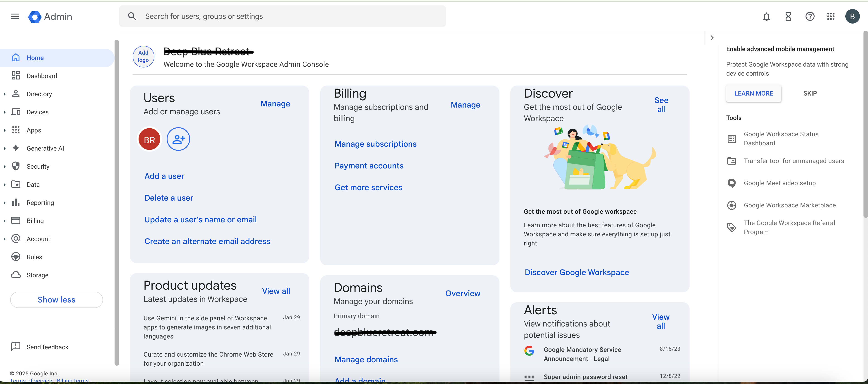Open Payment accounts link
Viewport: 868px width, 384px height.
[x=369, y=166]
